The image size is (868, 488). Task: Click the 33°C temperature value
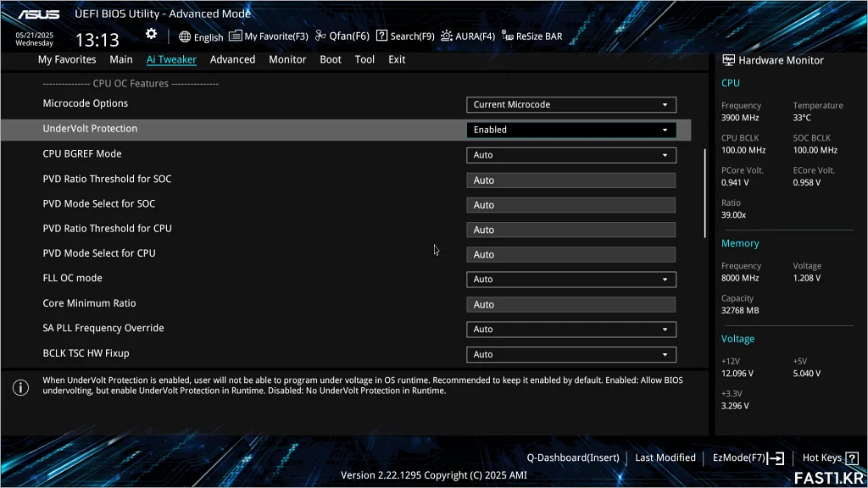click(x=802, y=118)
